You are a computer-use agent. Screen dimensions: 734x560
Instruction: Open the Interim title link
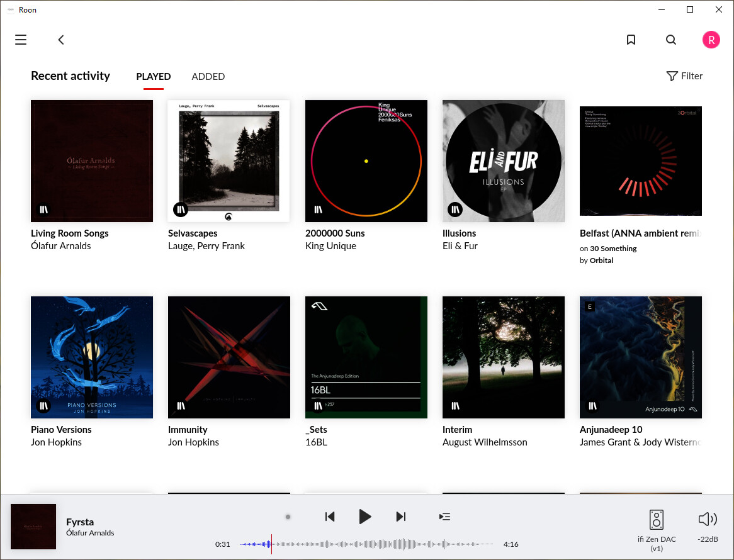[458, 430]
